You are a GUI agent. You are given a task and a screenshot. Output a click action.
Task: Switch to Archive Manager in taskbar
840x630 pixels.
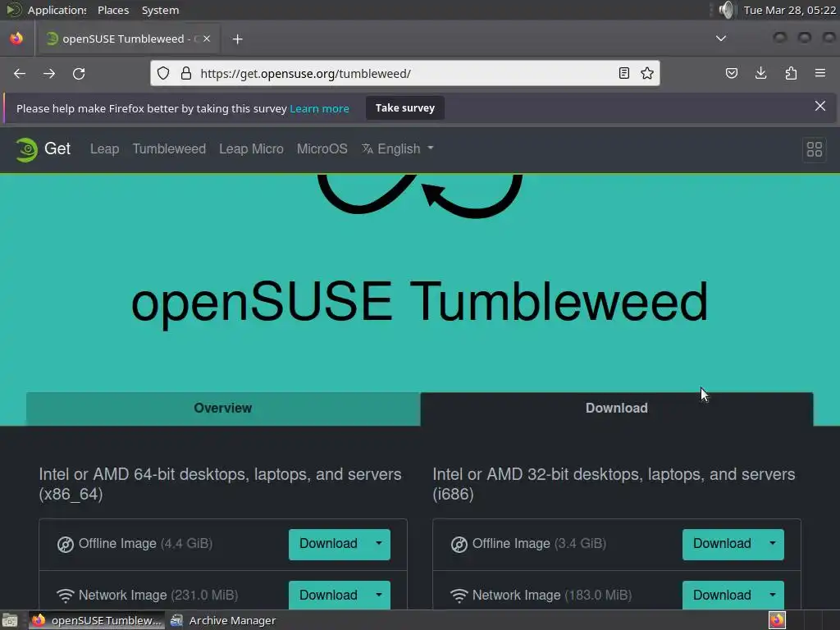pos(223,620)
